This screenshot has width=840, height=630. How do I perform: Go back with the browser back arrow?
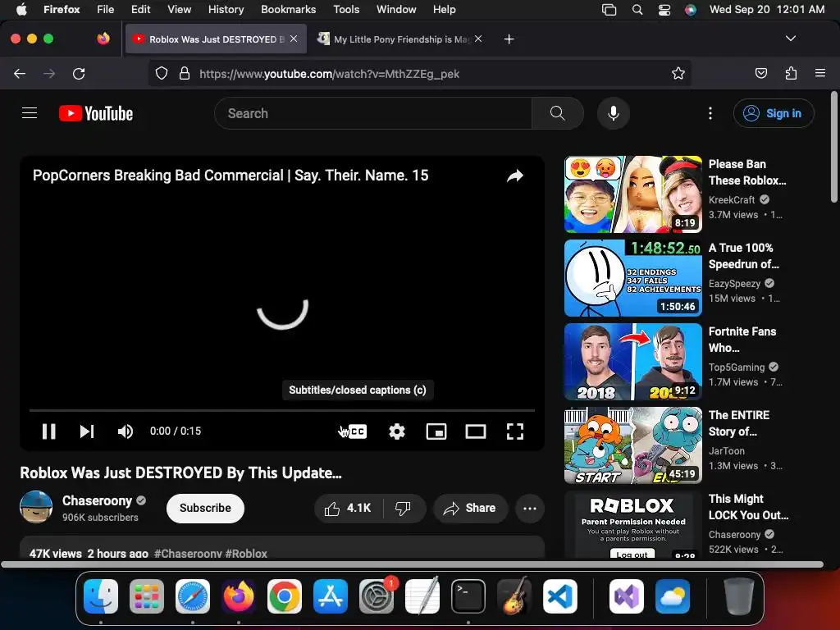coord(20,73)
